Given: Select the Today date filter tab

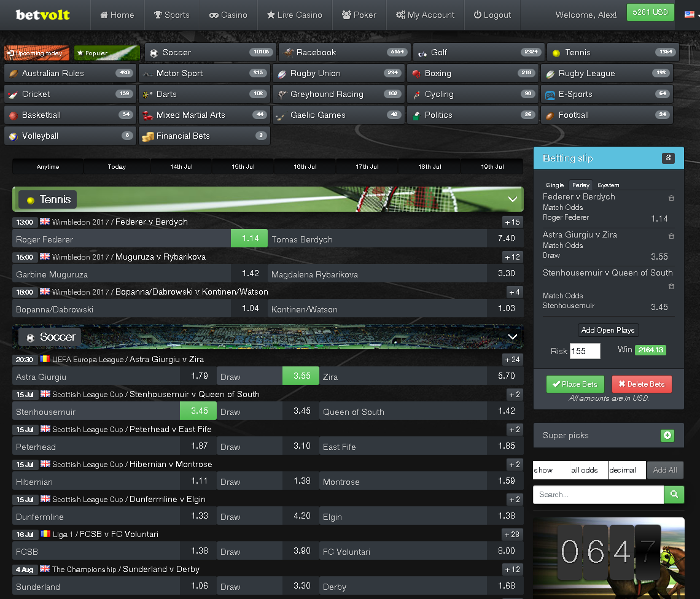Looking at the screenshot, I should (117, 166).
